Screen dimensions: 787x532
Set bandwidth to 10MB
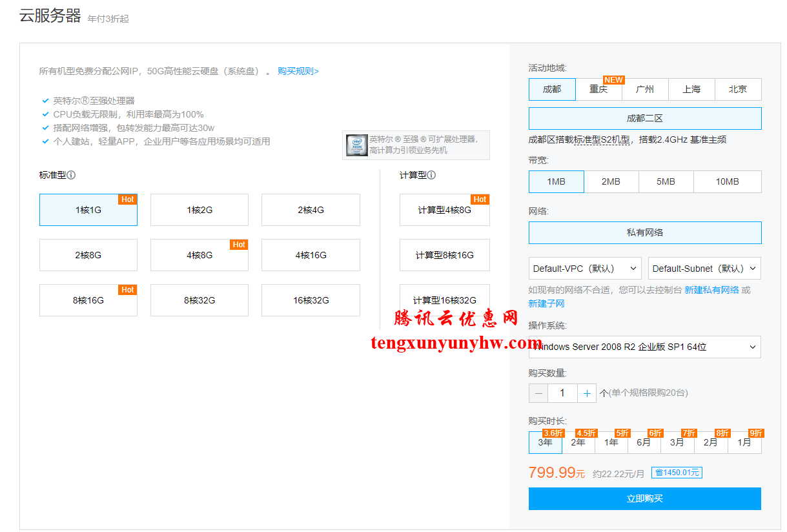coord(728,181)
